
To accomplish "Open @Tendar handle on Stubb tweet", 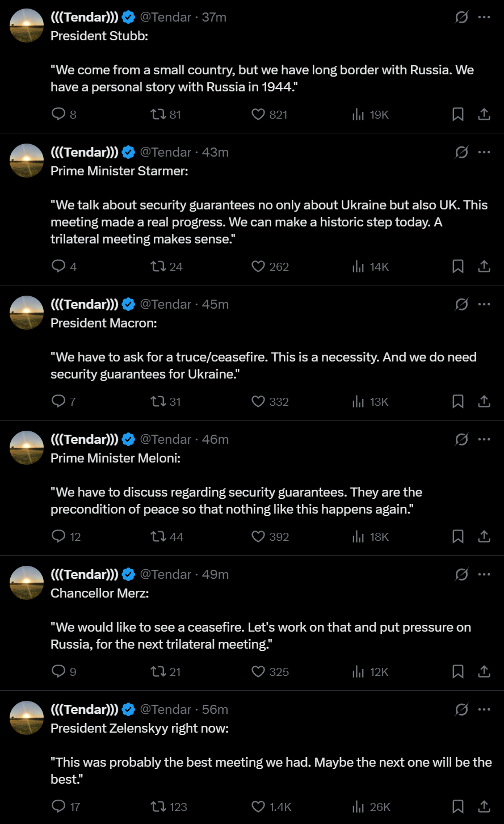I will (165, 18).
